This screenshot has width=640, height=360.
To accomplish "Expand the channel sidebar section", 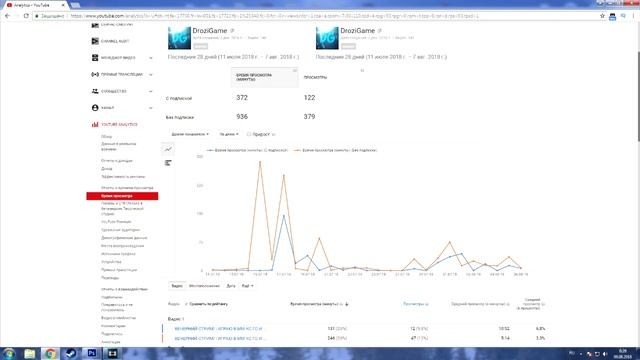I will (151, 108).
